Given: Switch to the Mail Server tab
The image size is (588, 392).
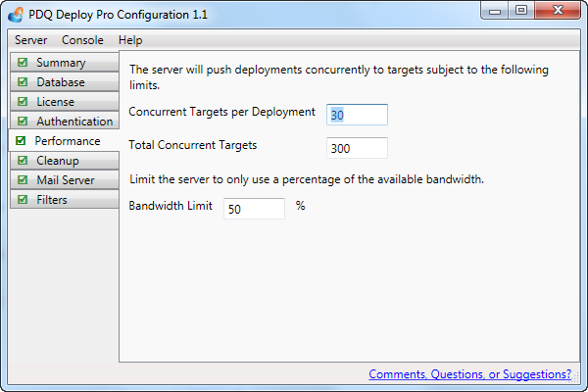Looking at the screenshot, I should [65, 180].
